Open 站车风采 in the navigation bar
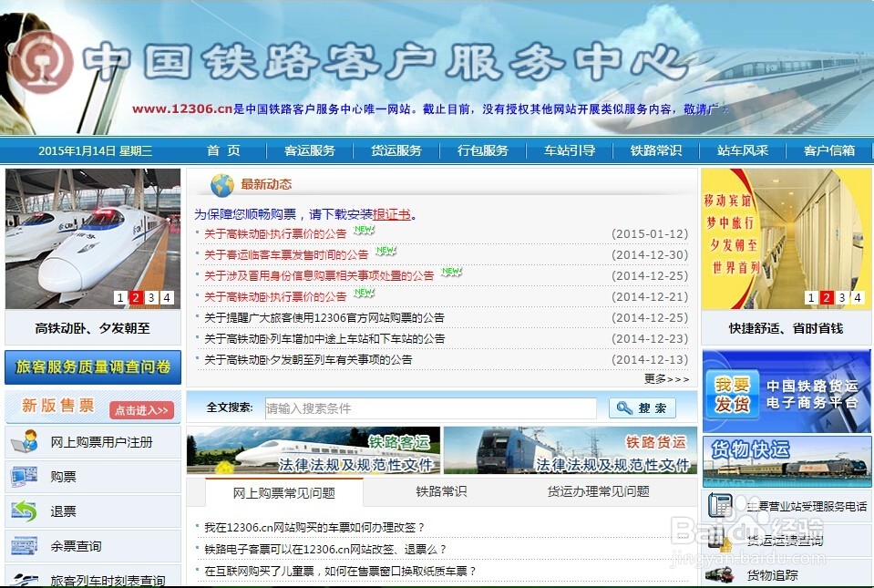 pos(743,150)
